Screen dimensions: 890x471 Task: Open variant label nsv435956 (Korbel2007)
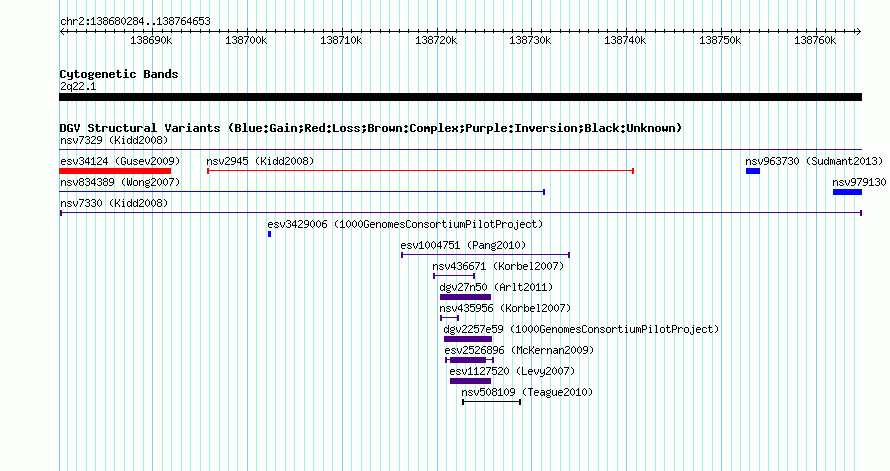pyautogui.click(x=505, y=308)
